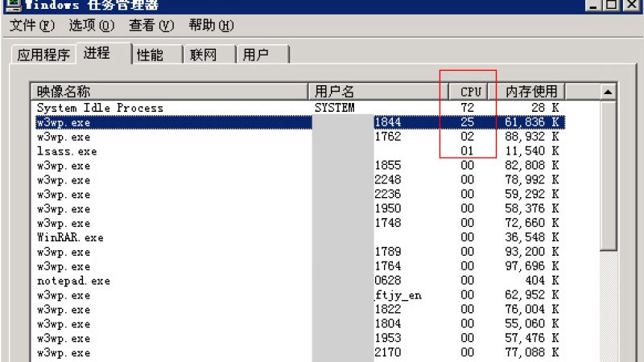Open the 文件(F) menu
Viewport: 644px width, 362px height.
[x=31, y=26]
